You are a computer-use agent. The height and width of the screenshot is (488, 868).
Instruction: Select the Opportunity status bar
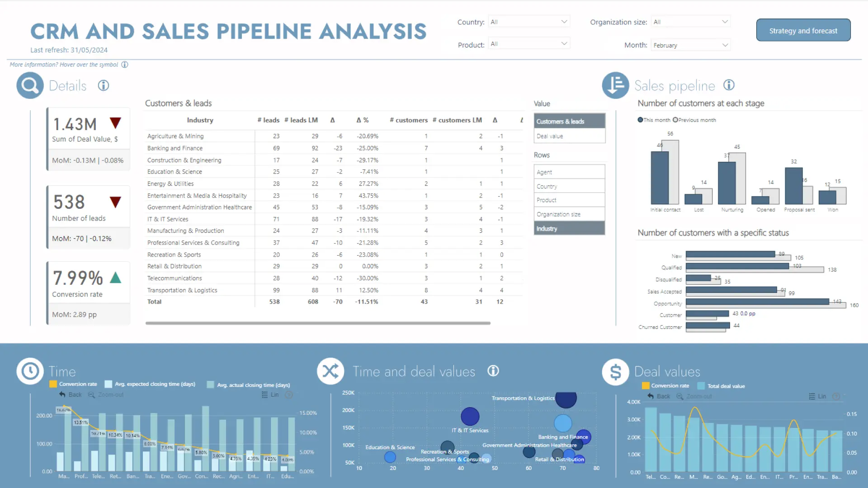click(757, 301)
